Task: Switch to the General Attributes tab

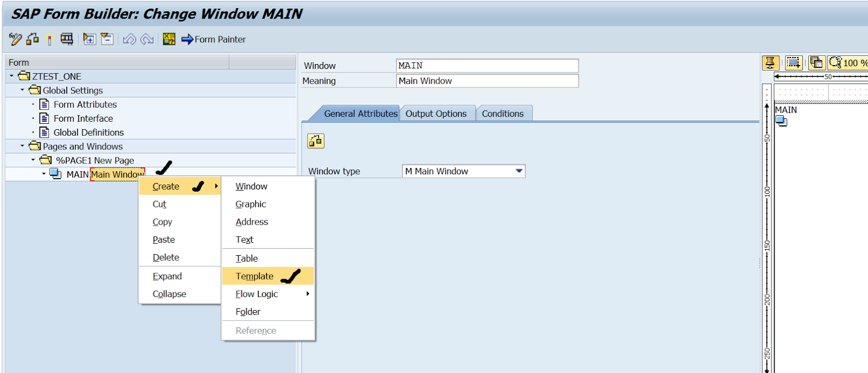Action: click(361, 113)
